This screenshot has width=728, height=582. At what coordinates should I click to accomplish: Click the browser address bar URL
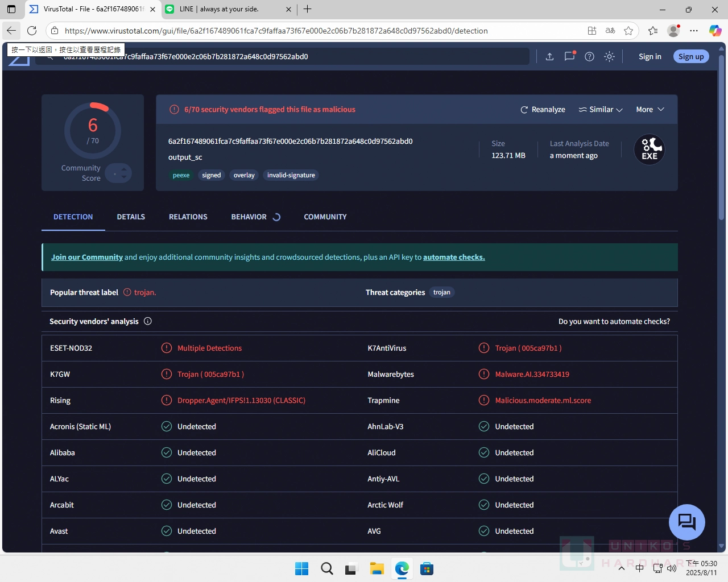tap(276, 31)
